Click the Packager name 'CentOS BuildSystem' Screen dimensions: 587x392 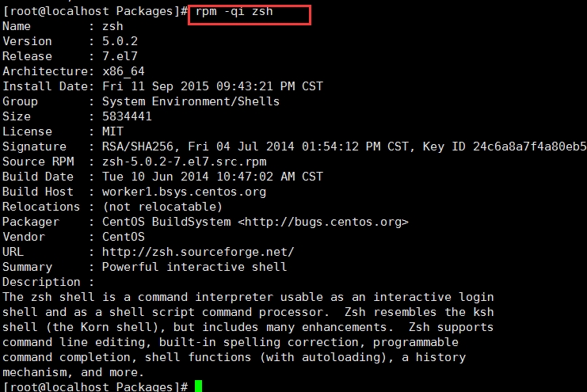[166, 222]
